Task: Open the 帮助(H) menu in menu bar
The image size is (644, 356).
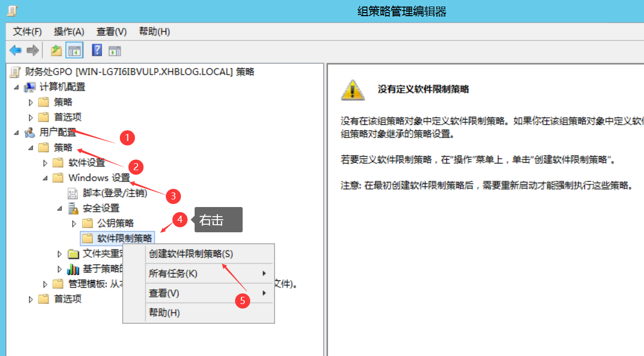Action: [x=154, y=31]
